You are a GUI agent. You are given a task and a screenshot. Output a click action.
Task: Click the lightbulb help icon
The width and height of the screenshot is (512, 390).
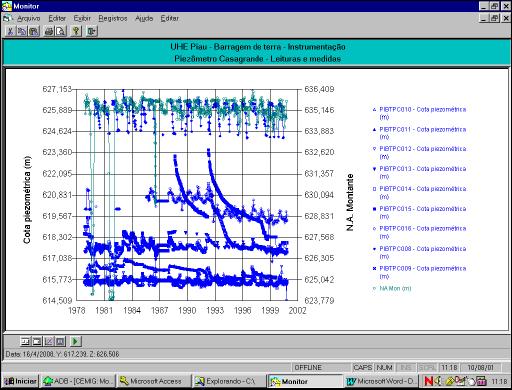click(76, 31)
